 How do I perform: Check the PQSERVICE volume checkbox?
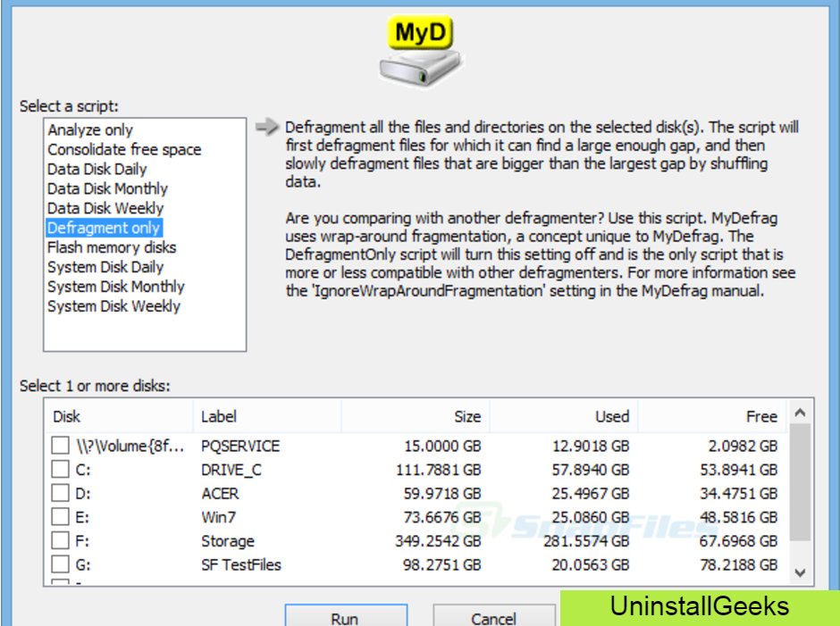(x=60, y=446)
